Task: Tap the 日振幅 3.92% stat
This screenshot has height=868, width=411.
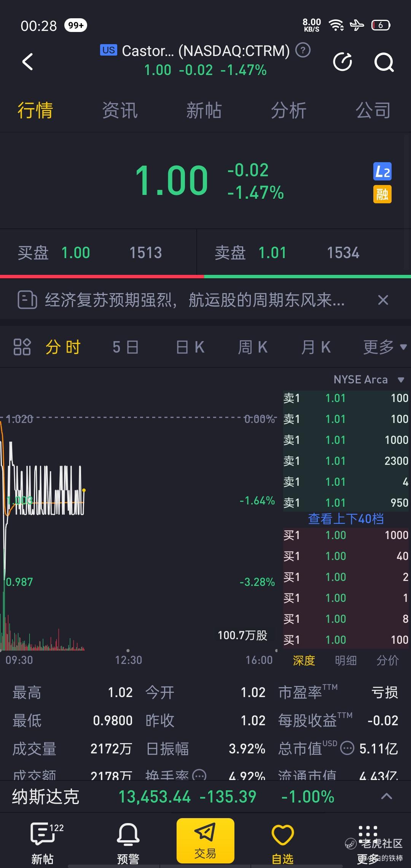Action: (205, 748)
